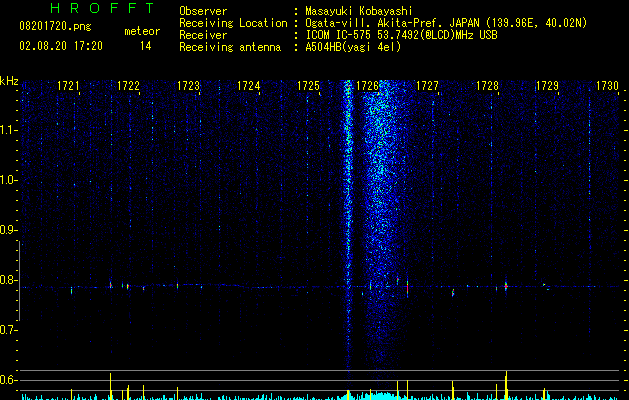629x400 pixels.
Task: Click the tallest yellow intensity spike after 1728
Action: point(506,384)
